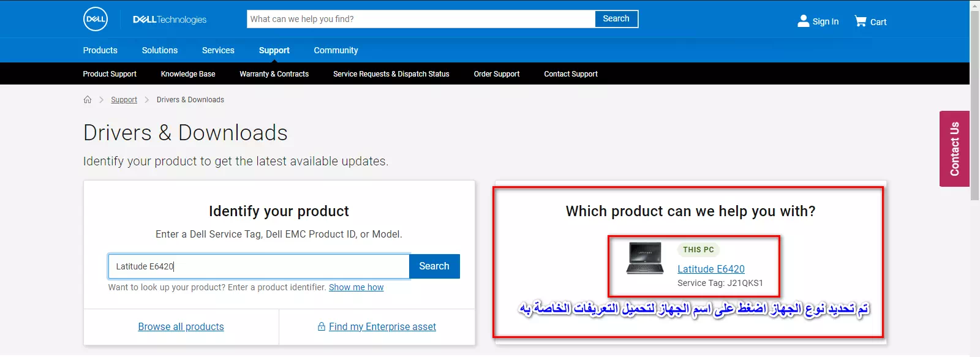Click the blue Search button under Identify your product
This screenshot has width=980, height=357.
click(434, 266)
